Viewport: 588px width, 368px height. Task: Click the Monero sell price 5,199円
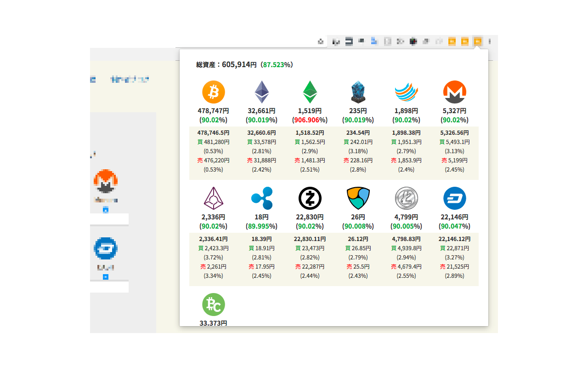[x=458, y=161]
